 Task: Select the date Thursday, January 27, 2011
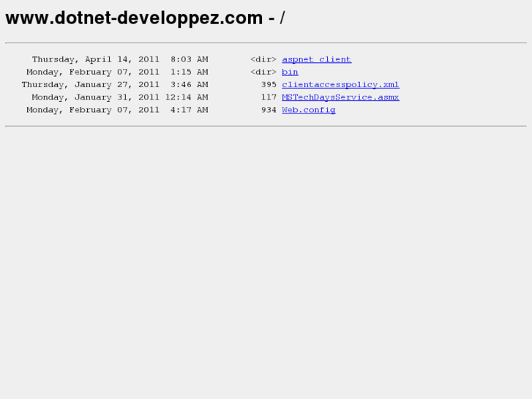point(90,85)
